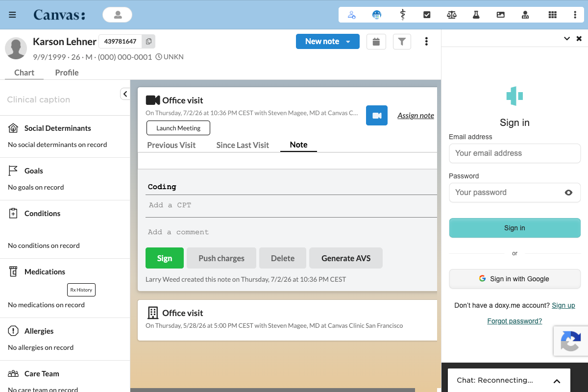This screenshot has width=588, height=392.
Task: Click the Conditions clipboard icon
Action: pos(13,214)
